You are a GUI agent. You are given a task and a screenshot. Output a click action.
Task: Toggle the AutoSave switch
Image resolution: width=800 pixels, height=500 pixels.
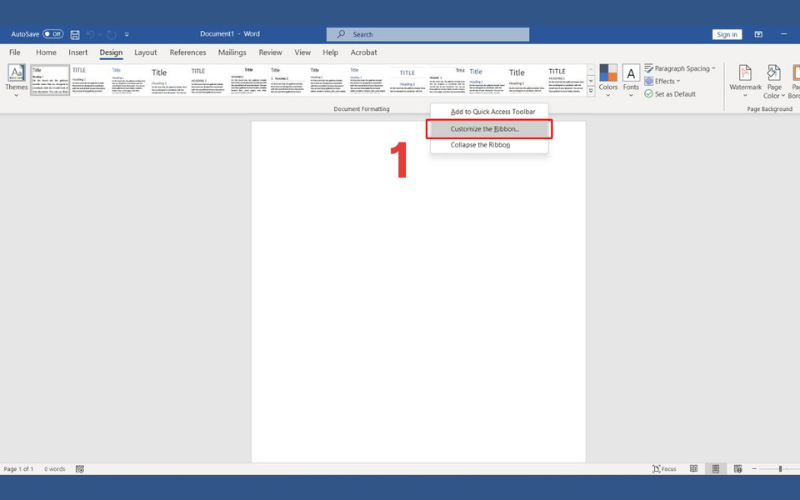pyautogui.click(x=53, y=34)
